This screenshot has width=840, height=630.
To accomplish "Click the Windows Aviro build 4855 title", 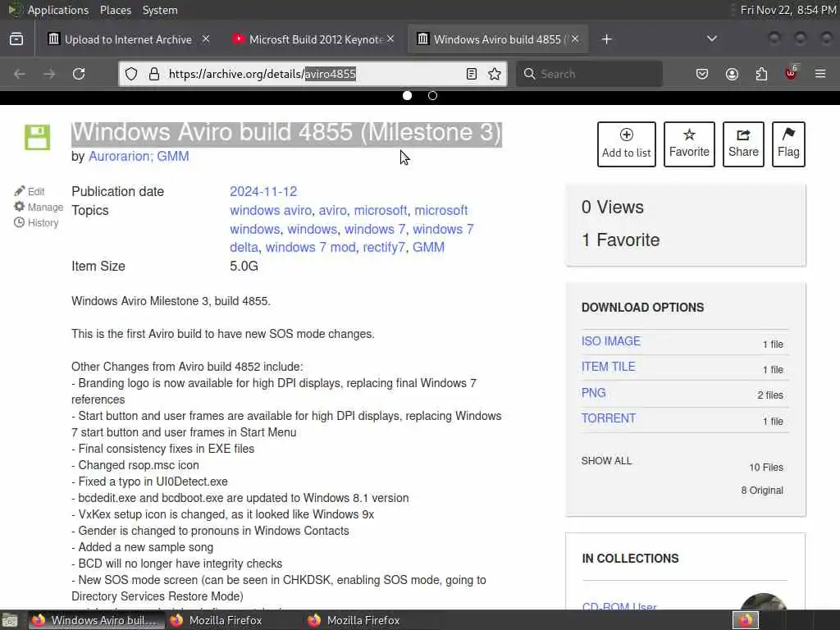I will [x=286, y=132].
